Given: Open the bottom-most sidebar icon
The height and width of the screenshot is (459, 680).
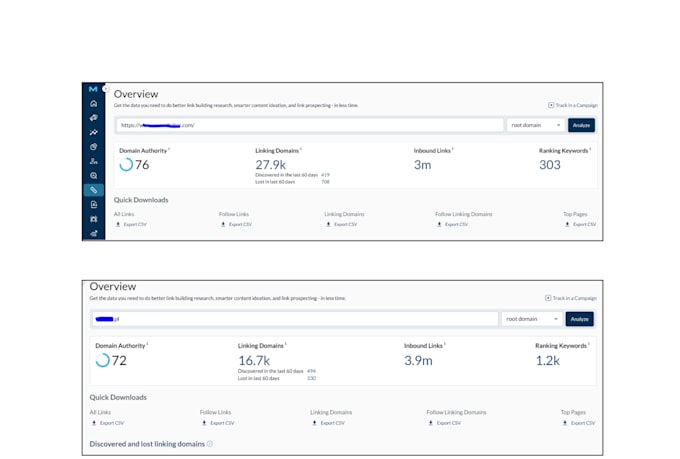Looking at the screenshot, I should (94, 233).
